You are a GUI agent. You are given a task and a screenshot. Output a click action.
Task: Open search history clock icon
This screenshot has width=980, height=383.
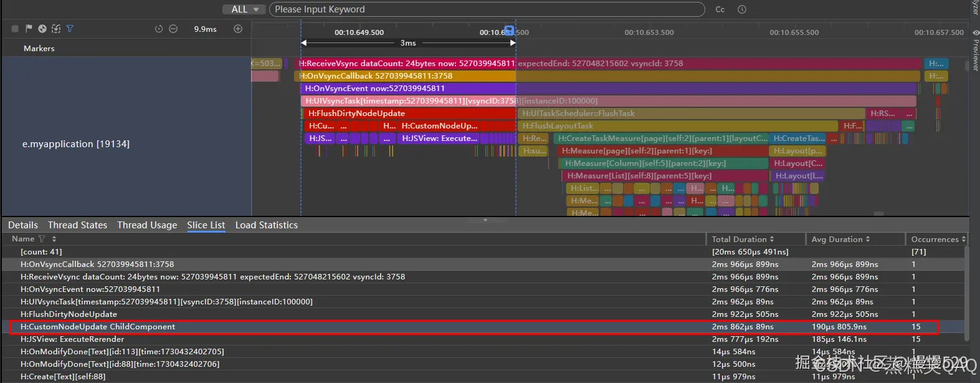coord(742,9)
